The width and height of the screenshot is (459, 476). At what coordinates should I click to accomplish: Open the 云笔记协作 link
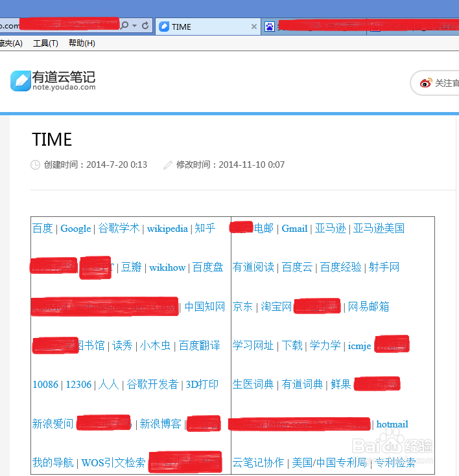tap(259, 462)
